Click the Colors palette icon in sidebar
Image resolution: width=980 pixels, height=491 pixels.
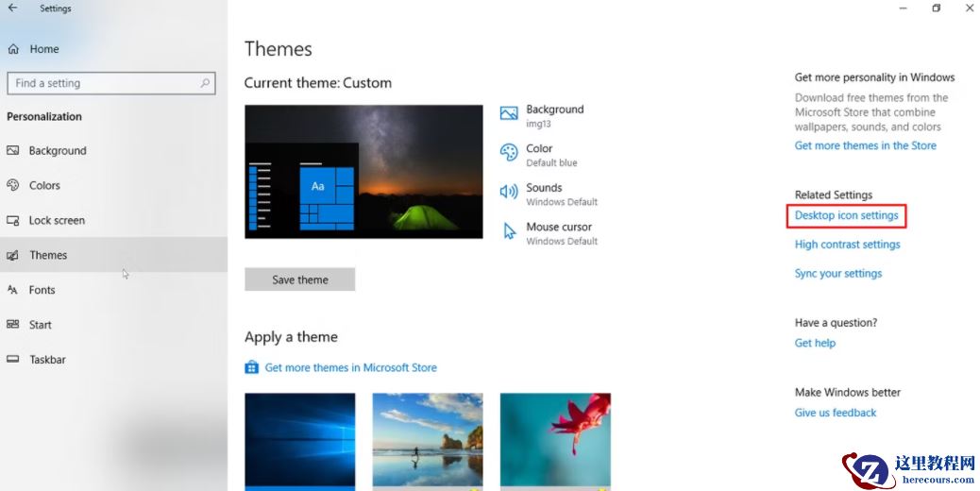coord(12,185)
